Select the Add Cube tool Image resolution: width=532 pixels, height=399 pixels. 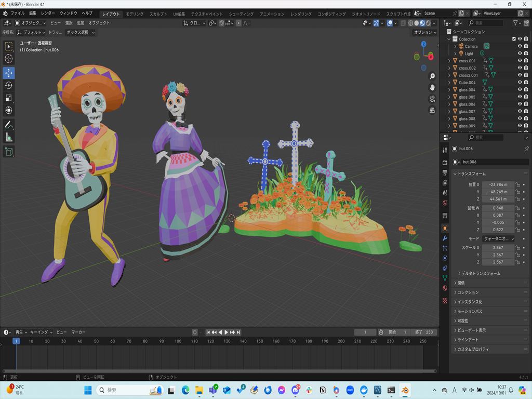pyautogui.click(x=9, y=152)
